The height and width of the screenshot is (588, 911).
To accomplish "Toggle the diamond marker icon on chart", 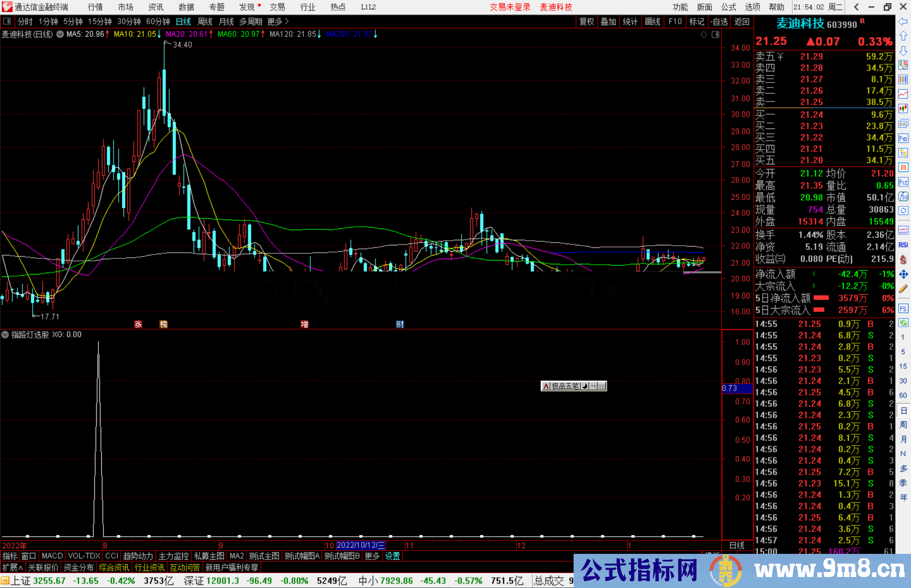I will pos(703,35).
